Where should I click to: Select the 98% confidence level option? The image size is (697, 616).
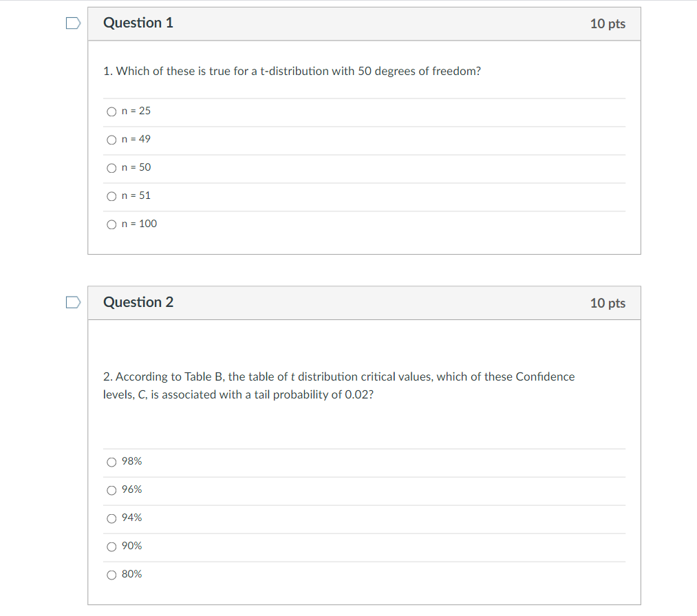coord(111,461)
